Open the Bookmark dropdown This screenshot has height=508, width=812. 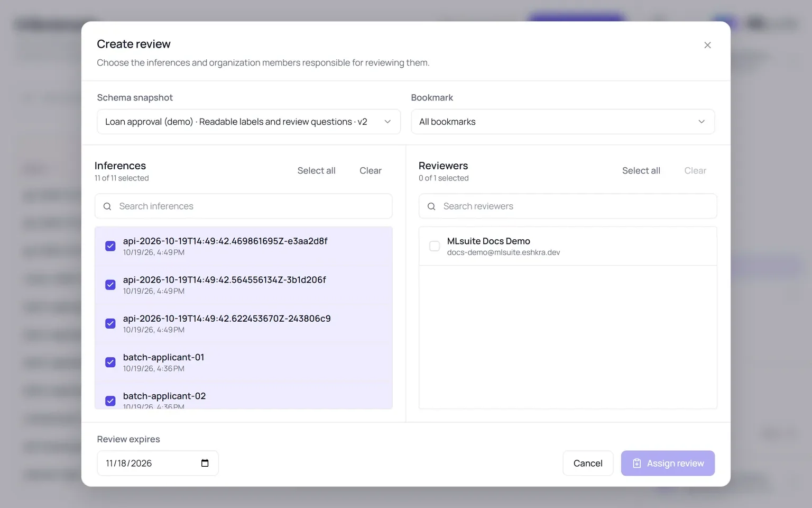pyautogui.click(x=563, y=122)
